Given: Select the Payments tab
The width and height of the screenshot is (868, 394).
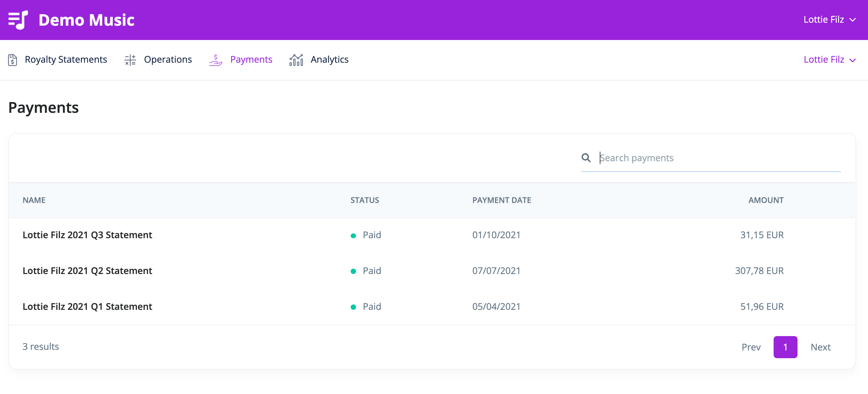Looking at the screenshot, I should pos(240,60).
